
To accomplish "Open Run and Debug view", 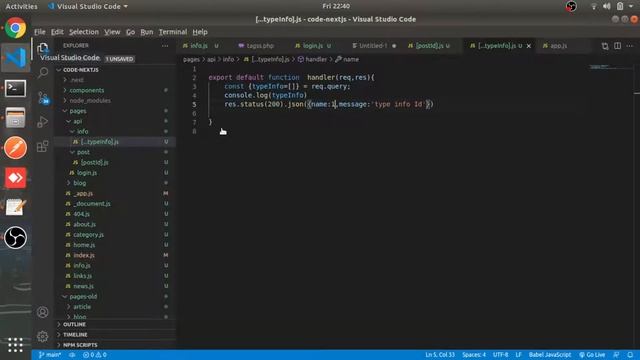I will tap(42, 122).
